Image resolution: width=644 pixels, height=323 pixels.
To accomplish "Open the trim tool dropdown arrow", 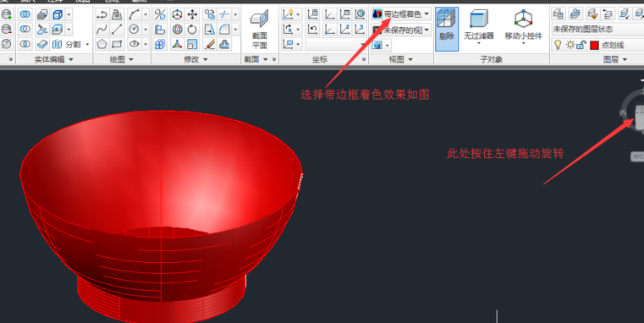I will tap(235, 14).
